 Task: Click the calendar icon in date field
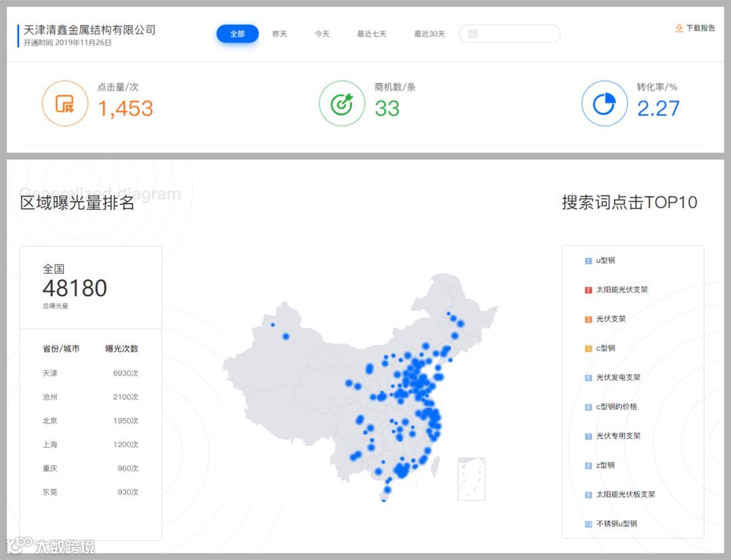[472, 34]
